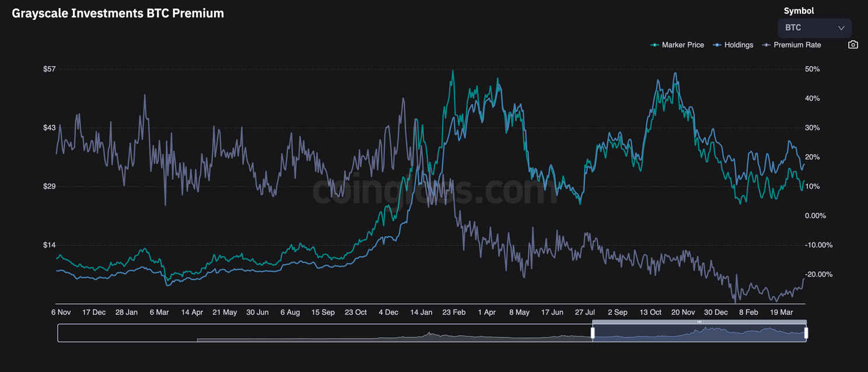Click the left handle of range slider
This screenshot has height=372, width=868.
[x=593, y=333]
